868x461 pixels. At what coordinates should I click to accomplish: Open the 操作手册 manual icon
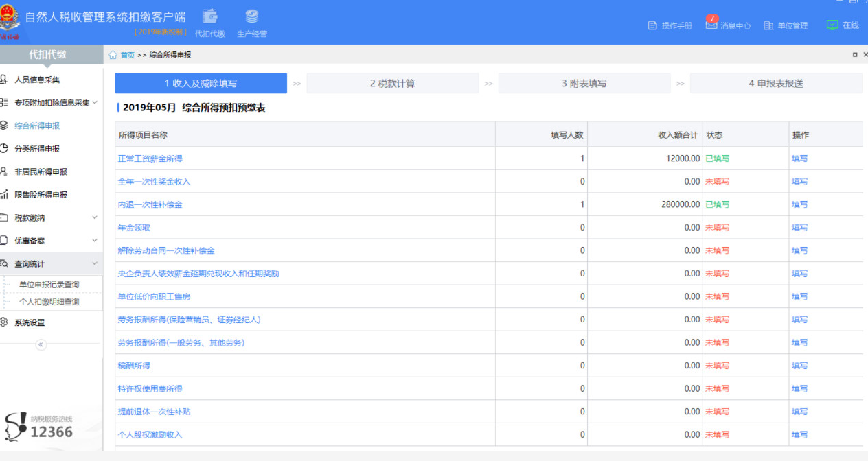(x=652, y=25)
